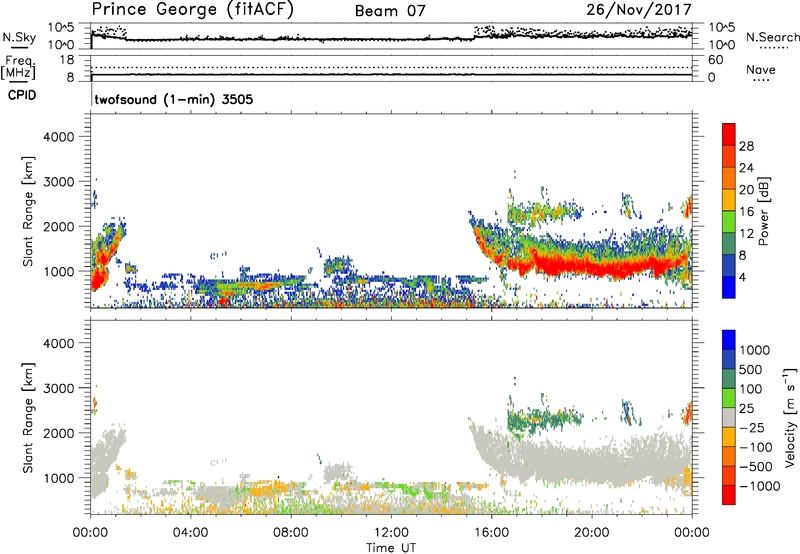
Task: Pick the red bottom segment of velocity colorbar
Action: pyautogui.click(x=729, y=495)
